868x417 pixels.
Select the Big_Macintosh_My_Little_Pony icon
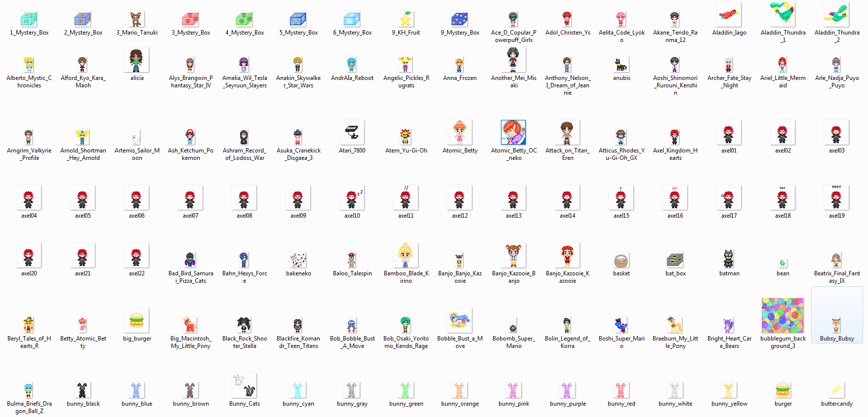(x=190, y=325)
